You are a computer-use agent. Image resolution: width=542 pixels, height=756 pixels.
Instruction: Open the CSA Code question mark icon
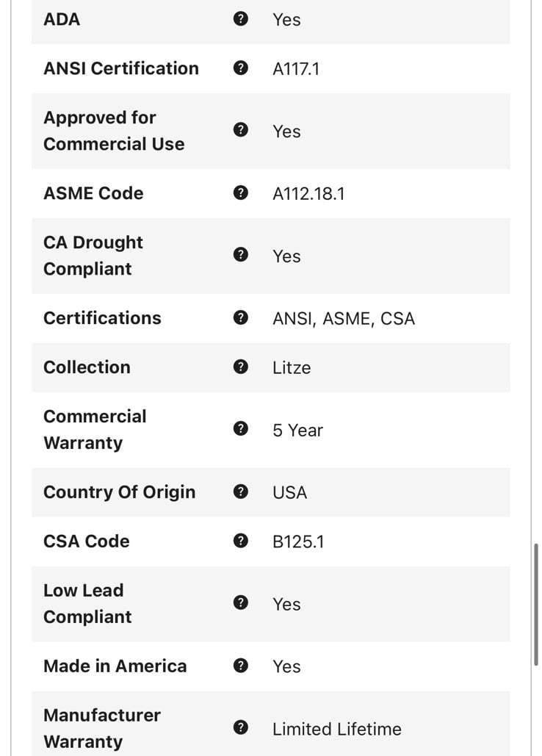pos(240,541)
